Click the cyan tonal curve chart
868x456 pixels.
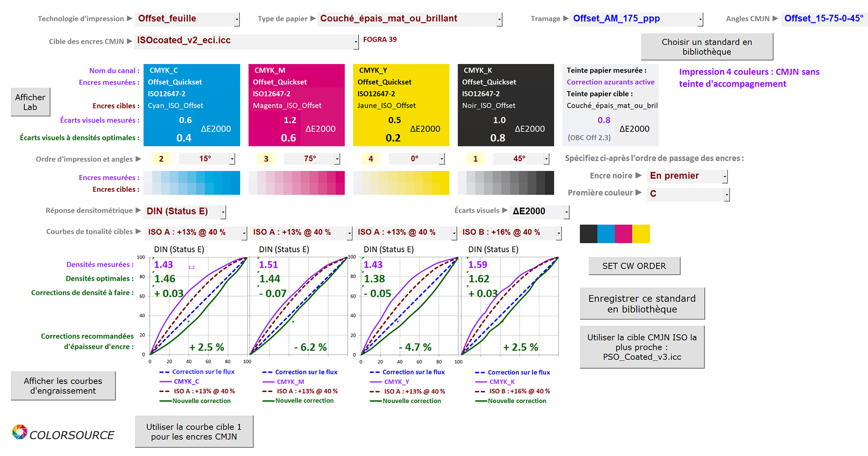click(x=198, y=306)
